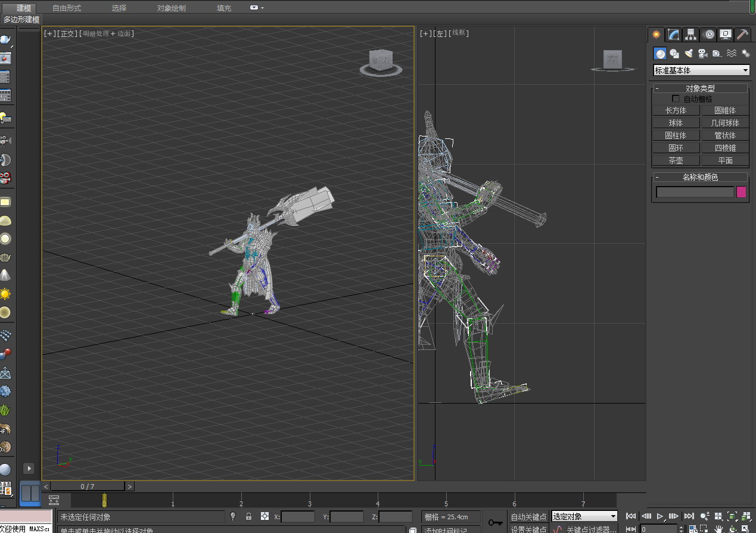Click the ViewCube in the orthographic viewport
Viewport: 756px width, 533px height.
[381, 61]
